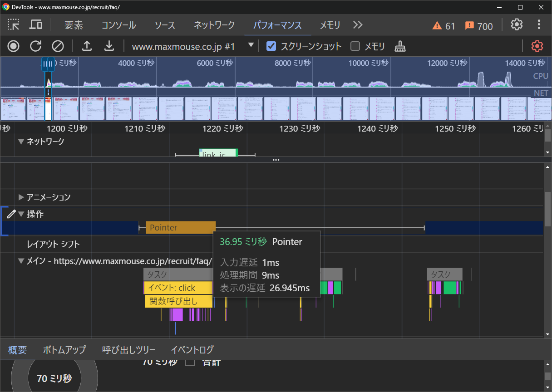Open the ソース tab
This screenshot has width=552, height=392.
coord(165,25)
